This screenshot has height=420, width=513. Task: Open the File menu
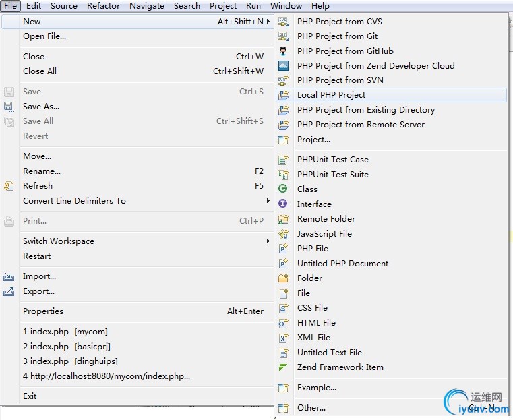click(x=11, y=6)
